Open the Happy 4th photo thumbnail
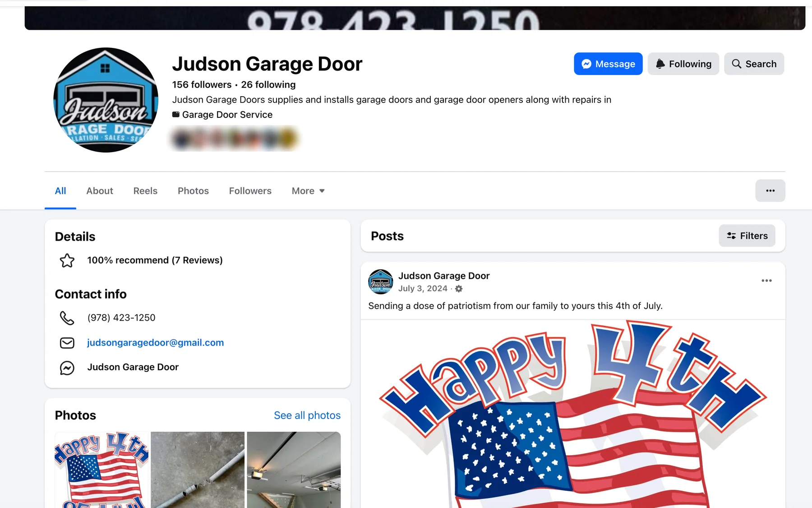Image resolution: width=812 pixels, height=508 pixels. (101, 470)
